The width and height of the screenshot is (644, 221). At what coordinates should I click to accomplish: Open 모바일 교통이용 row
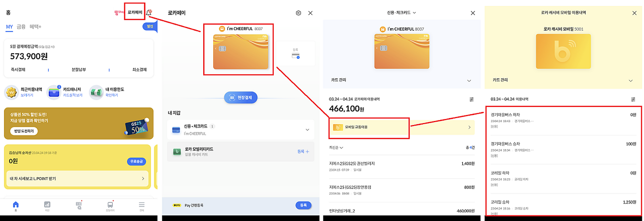tap(401, 128)
